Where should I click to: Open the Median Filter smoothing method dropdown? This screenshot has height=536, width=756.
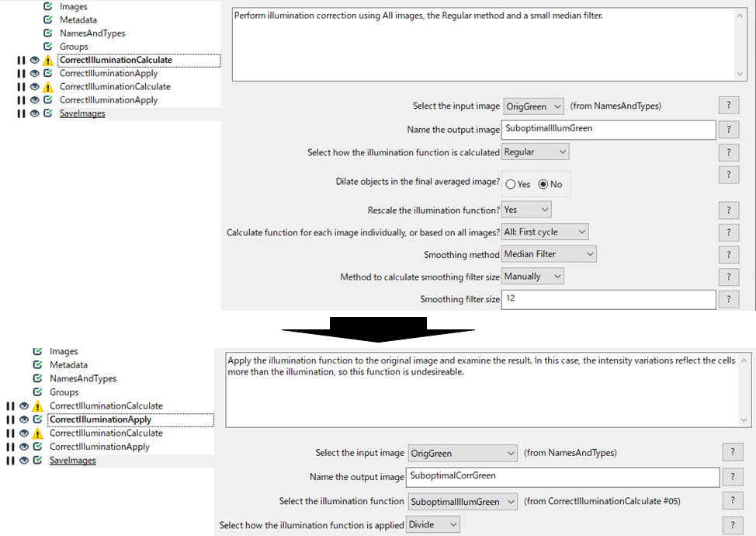click(x=550, y=254)
